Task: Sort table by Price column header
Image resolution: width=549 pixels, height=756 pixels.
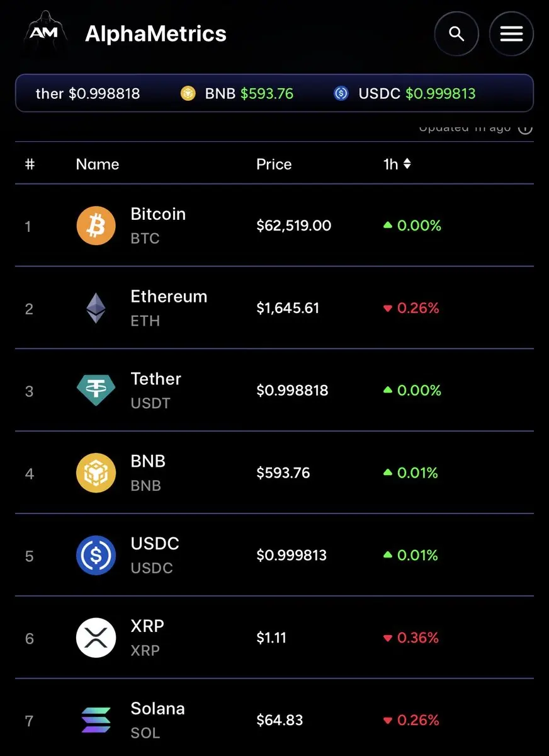Action: coord(274,164)
